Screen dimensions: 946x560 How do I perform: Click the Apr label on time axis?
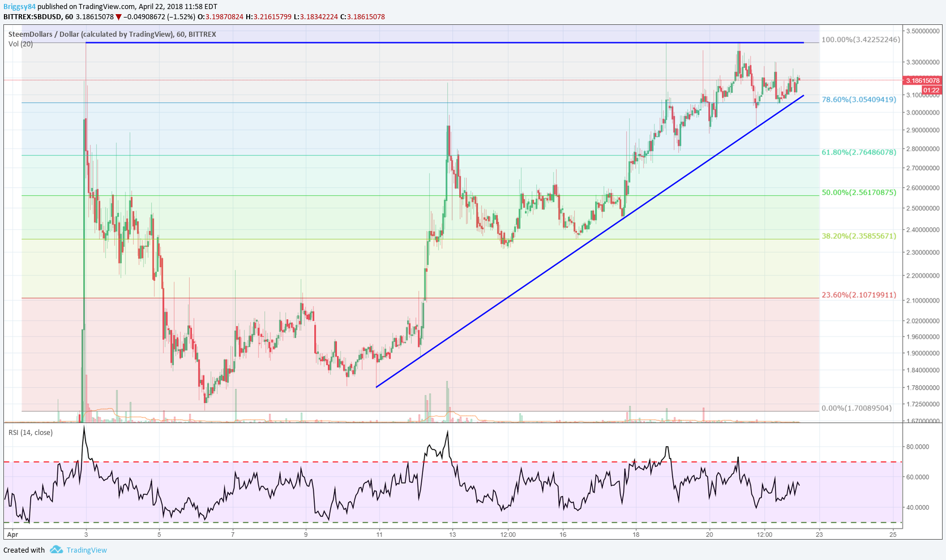click(x=12, y=535)
